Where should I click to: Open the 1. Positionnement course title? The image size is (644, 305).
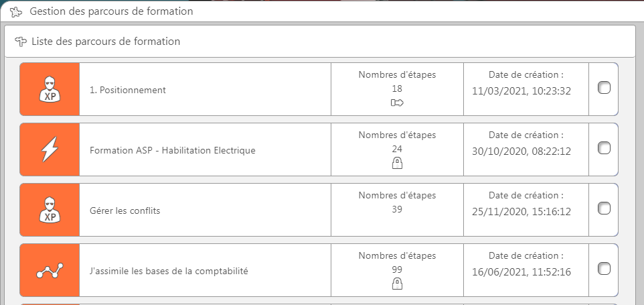tap(128, 90)
